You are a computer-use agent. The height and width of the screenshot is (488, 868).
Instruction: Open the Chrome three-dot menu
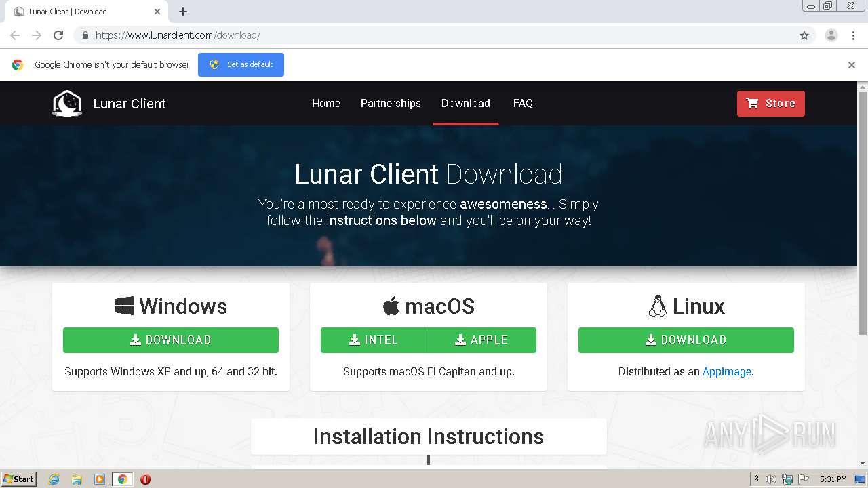tap(854, 35)
